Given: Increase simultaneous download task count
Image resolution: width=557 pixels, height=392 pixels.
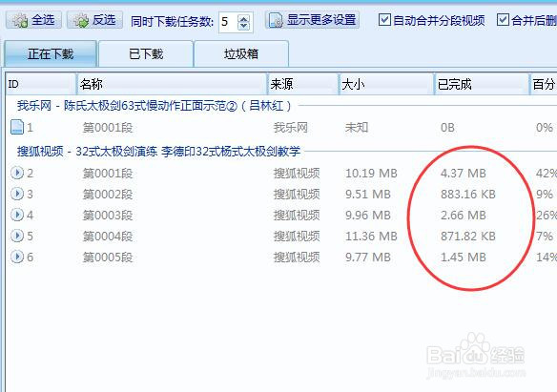Looking at the screenshot, I should click(x=244, y=18).
